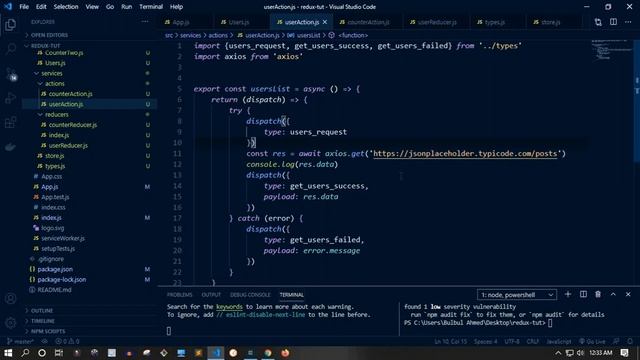Click the compare changes editor icon
640x360 pixels.
[598, 22]
